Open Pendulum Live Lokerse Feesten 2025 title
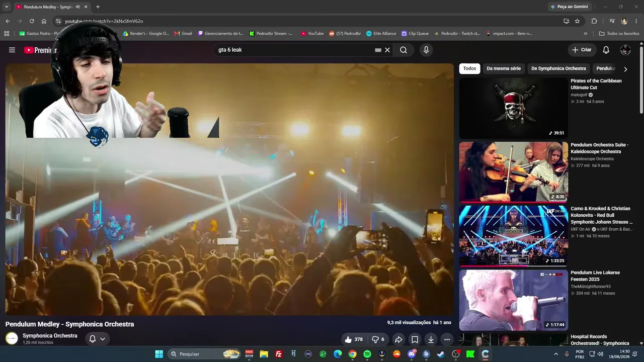 595,276
